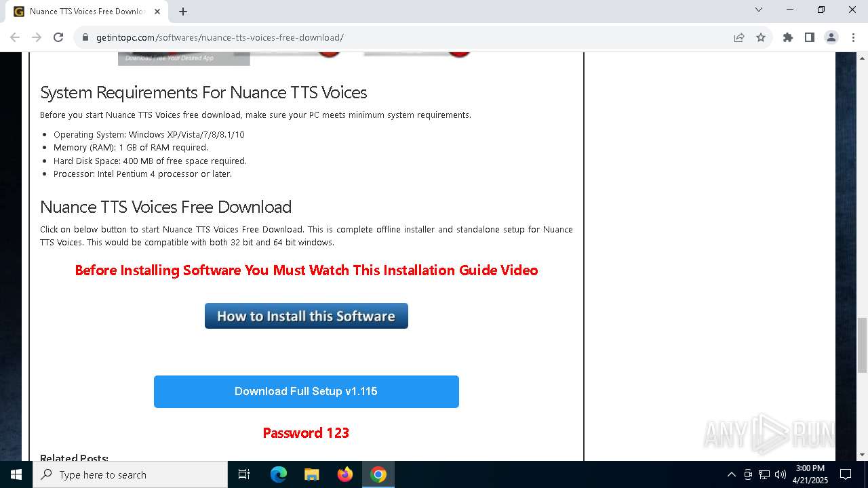Launch Microsoft Edge from taskbar

point(279,474)
